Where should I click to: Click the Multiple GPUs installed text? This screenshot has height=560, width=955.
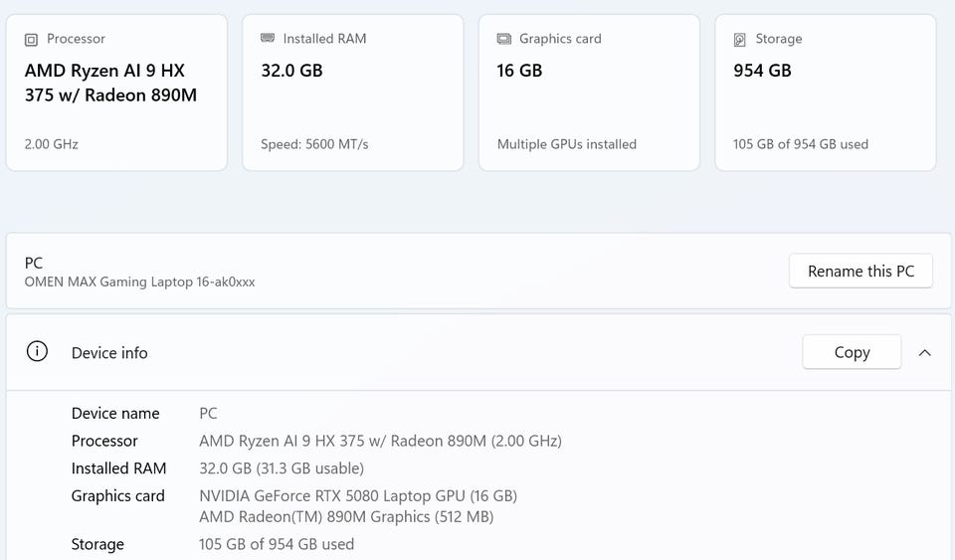pos(566,144)
